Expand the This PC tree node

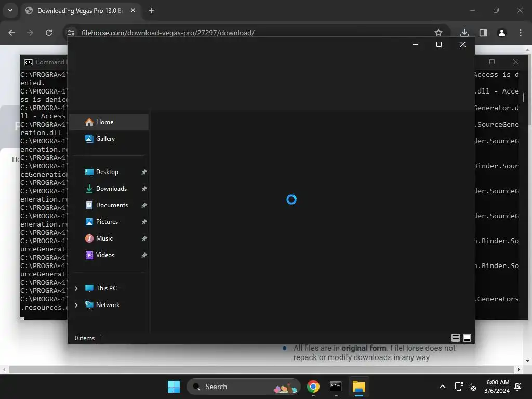pyautogui.click(x=76, y=288)
